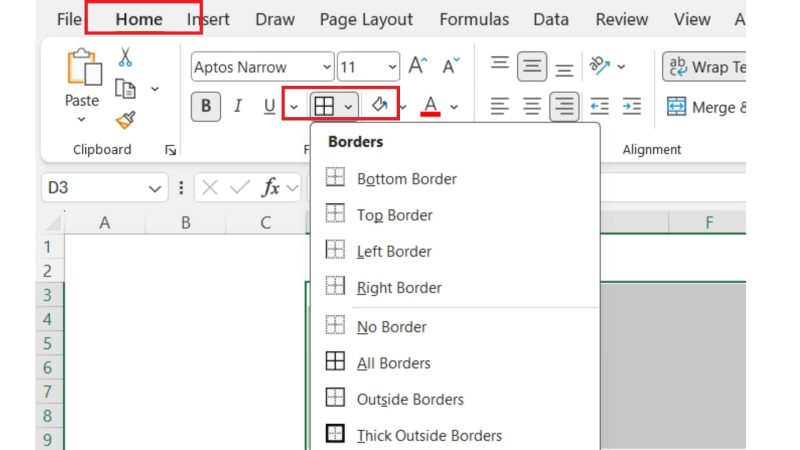Image resolution: width=800 pixels, height=450 pixels.
Task: Switch to the Data tab
Action: coord(551,19)
